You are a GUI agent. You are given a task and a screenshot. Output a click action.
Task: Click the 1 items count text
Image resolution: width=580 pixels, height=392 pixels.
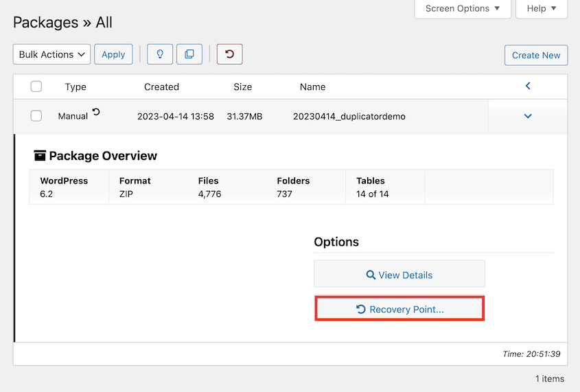[550, 379]
